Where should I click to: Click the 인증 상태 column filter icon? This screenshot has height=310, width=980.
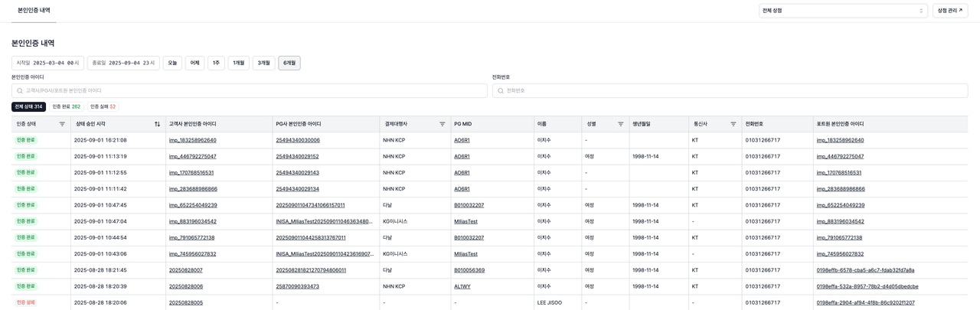(62, 124)
